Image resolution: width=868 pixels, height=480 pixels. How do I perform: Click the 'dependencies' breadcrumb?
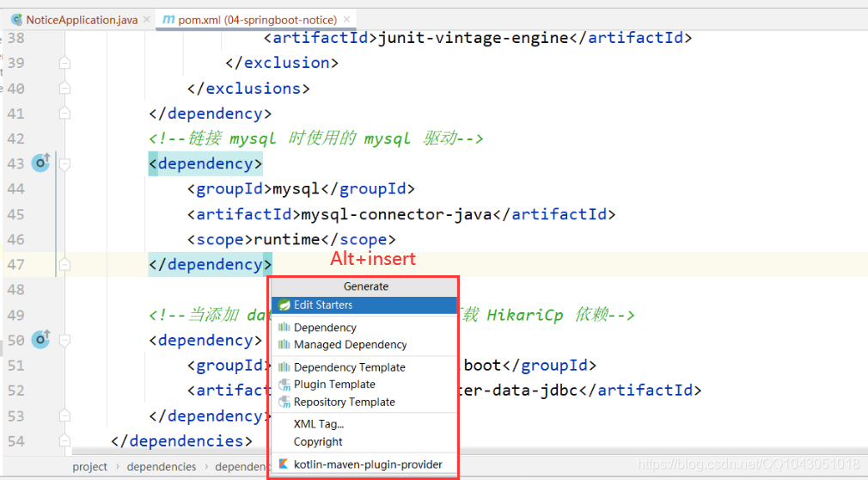tap(161, 467)
